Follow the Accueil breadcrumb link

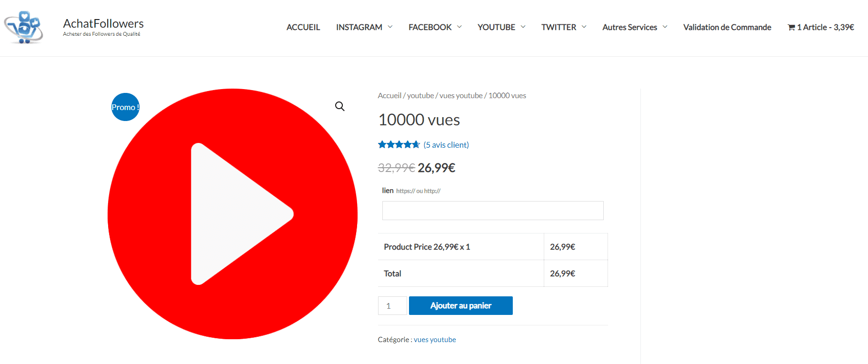tap(389, 95)
